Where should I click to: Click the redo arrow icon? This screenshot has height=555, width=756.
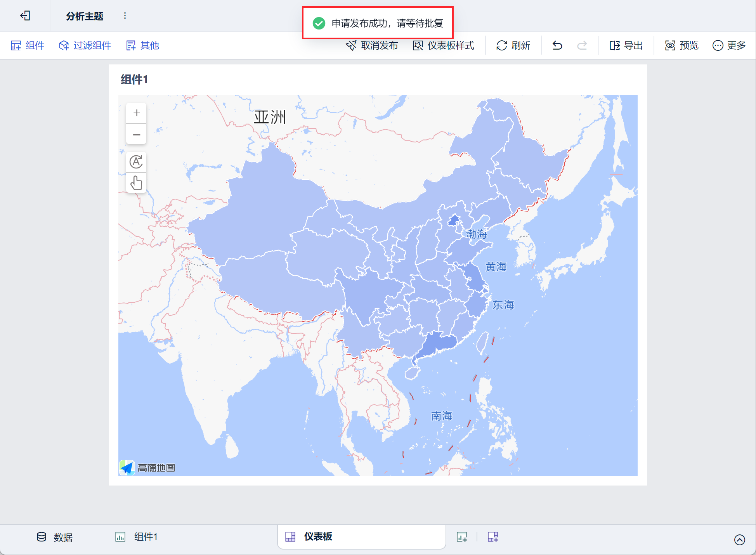[x=582, y=45]
